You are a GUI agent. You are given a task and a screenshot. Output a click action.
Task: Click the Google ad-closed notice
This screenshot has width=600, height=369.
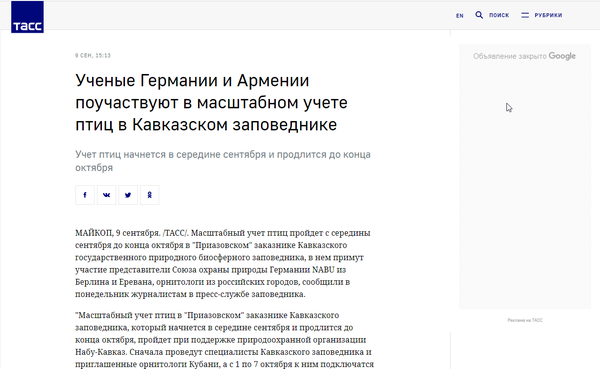524,56
